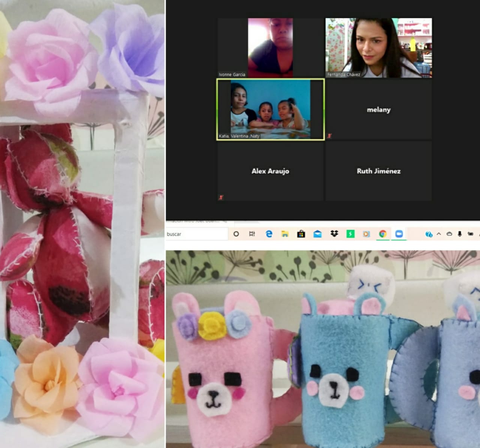
Task: Open the green S app in taskbar
Action: [x=350, y=234]
